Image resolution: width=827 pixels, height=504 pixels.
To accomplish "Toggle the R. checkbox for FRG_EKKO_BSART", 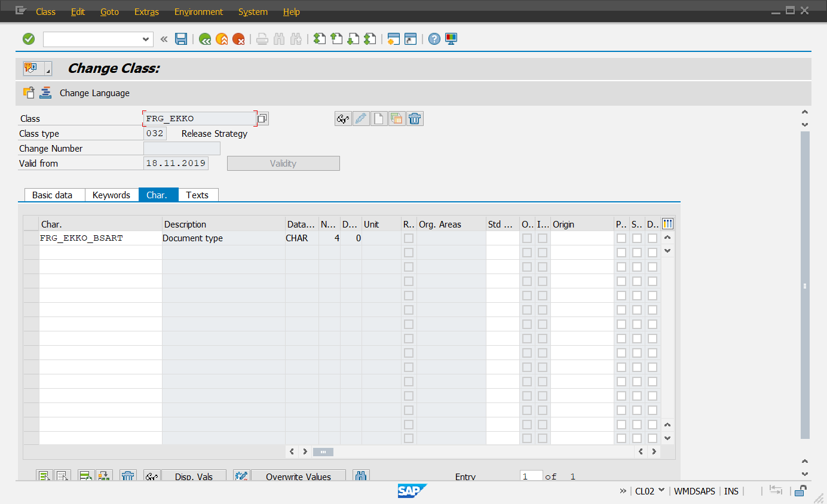I will pos(409,238).
